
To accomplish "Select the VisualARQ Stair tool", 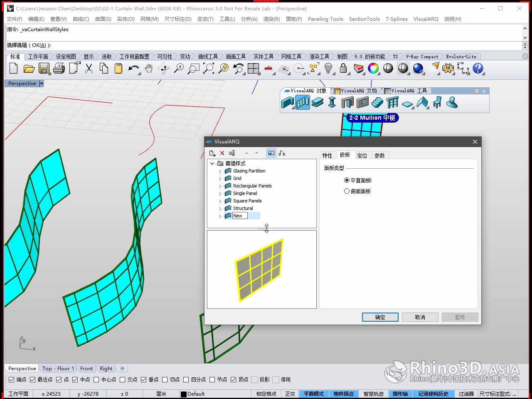I will tap(377, 102).
